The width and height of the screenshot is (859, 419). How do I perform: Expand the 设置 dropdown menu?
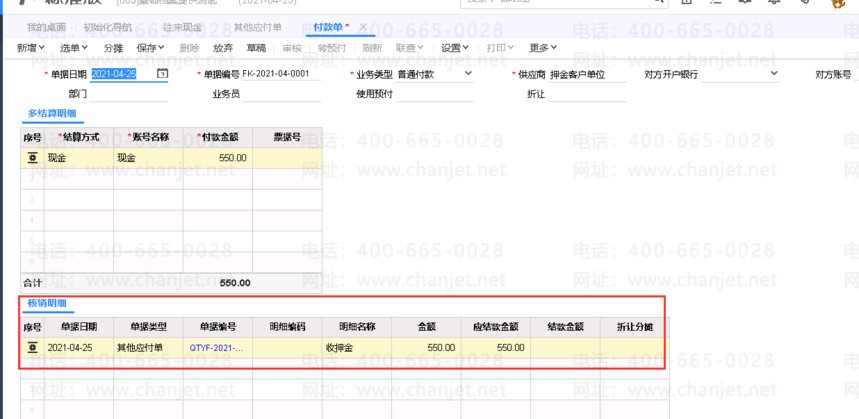455,48
